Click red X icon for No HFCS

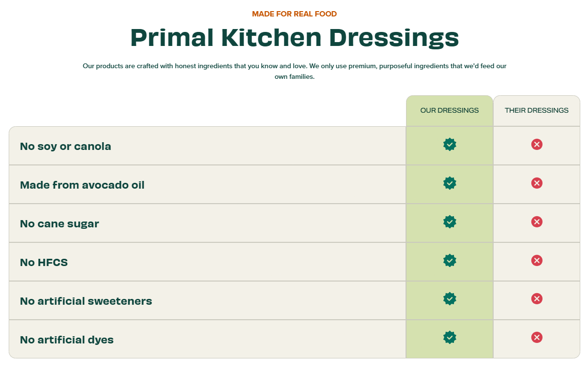click(x=537, y=260)
